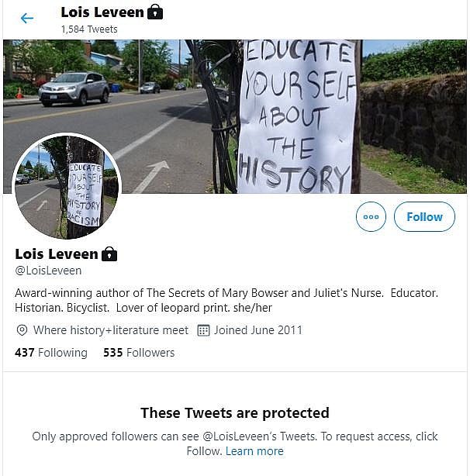Viewport: 470px width, 476px height.
Task: Click the lock icon in the header
Action: (155, 12)
